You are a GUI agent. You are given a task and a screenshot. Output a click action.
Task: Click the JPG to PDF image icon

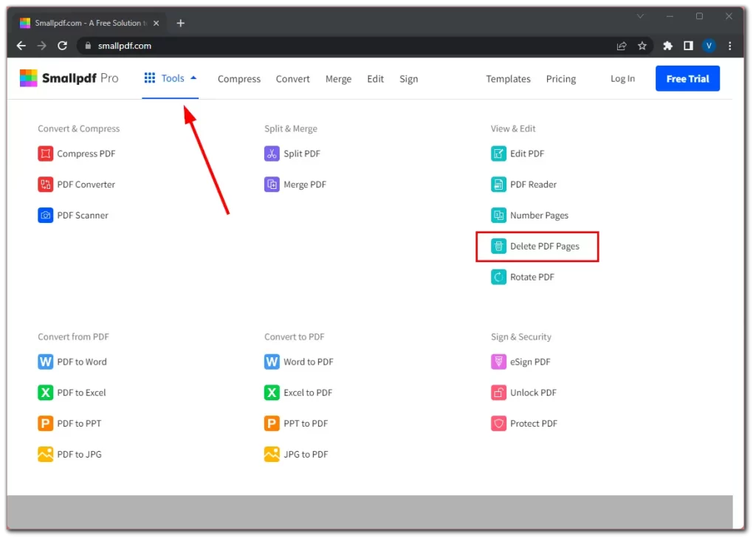[x=272, y=454]
